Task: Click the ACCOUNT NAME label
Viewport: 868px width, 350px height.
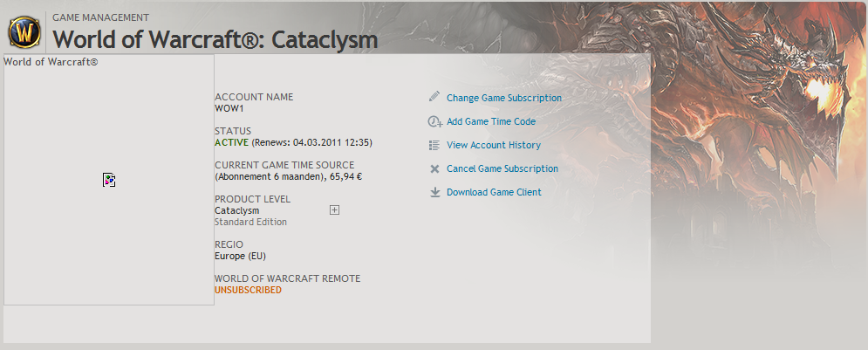Action: click(254, 97)
